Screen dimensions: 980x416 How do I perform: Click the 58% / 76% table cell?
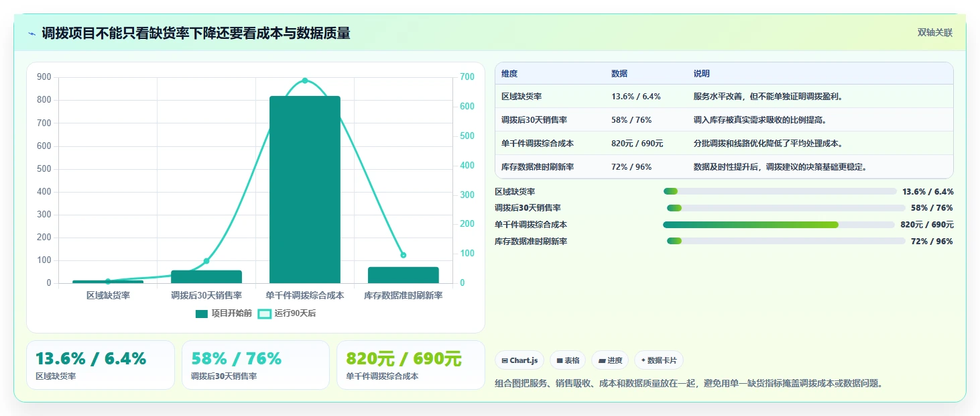631,120
